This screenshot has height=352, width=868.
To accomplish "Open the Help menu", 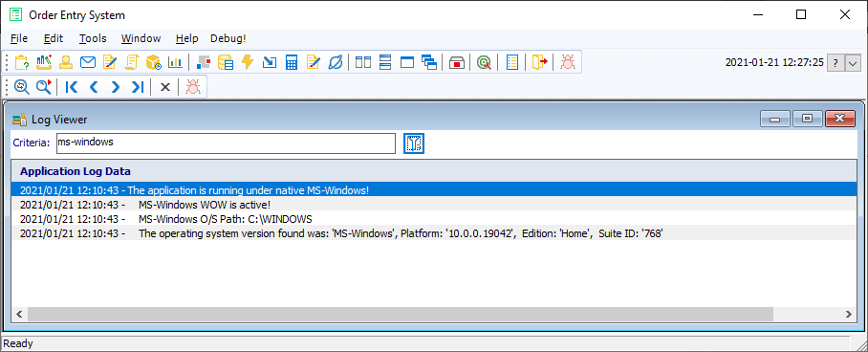I will click(x=187, y=38).
